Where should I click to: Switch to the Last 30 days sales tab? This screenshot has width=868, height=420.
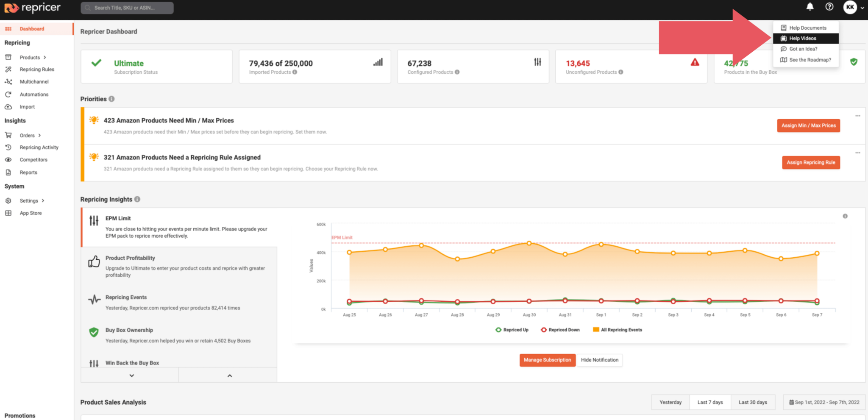click(x=753, y=402)
